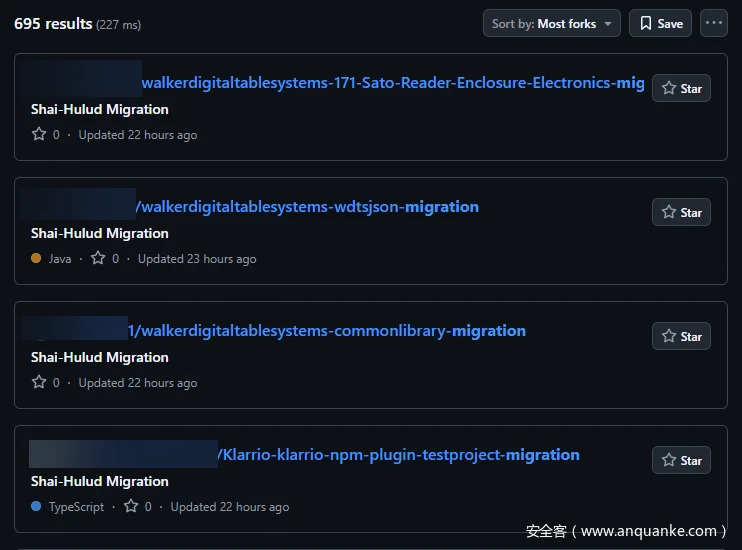The image size is (742, 550).
Task: Click the star count icon in commonlibrary result
Action: pos(39,382)
